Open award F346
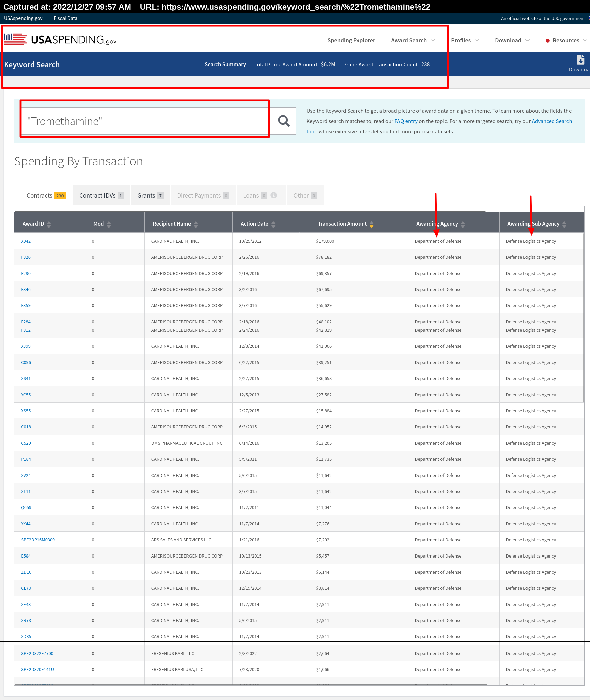The width and height of the screenshot is (590, 700). [26, 289]
